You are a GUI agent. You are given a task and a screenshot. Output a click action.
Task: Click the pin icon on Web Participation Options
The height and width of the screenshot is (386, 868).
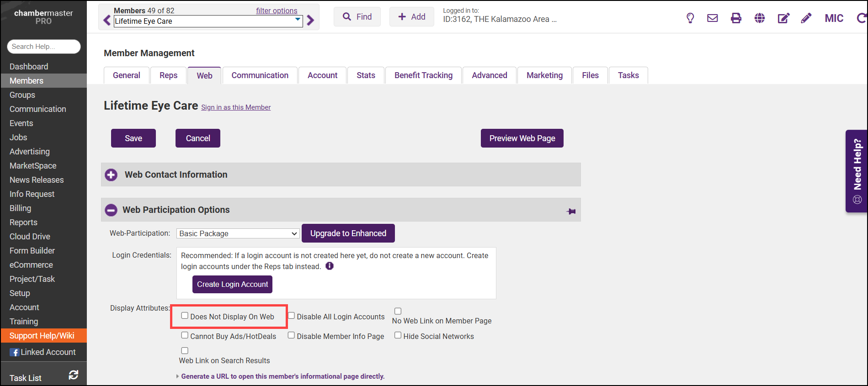tap(571, 211)
